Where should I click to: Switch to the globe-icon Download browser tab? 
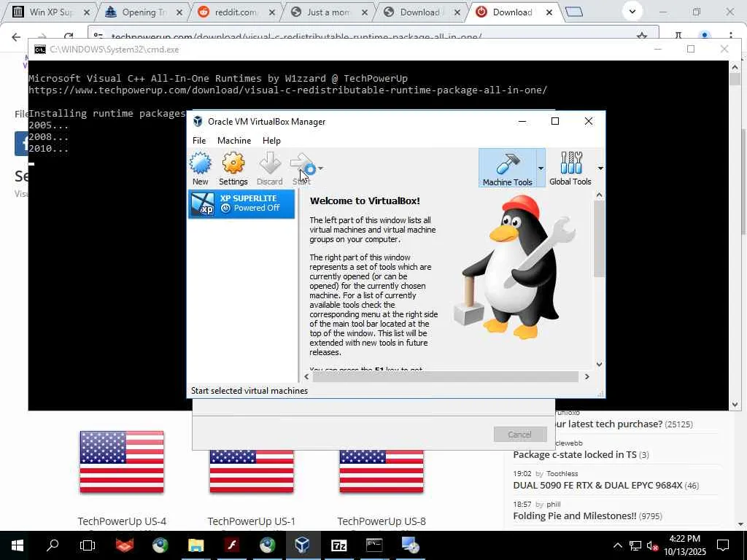pyautogui.click(x=420, y=12)
